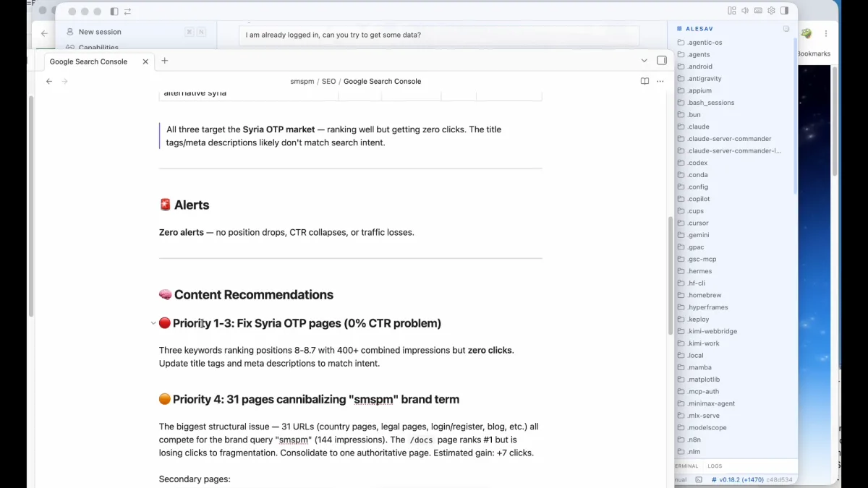The width and height of the screenshot is (868, 488).
Task: Open the .gemini folder
Action: click(x=698, y=235)
